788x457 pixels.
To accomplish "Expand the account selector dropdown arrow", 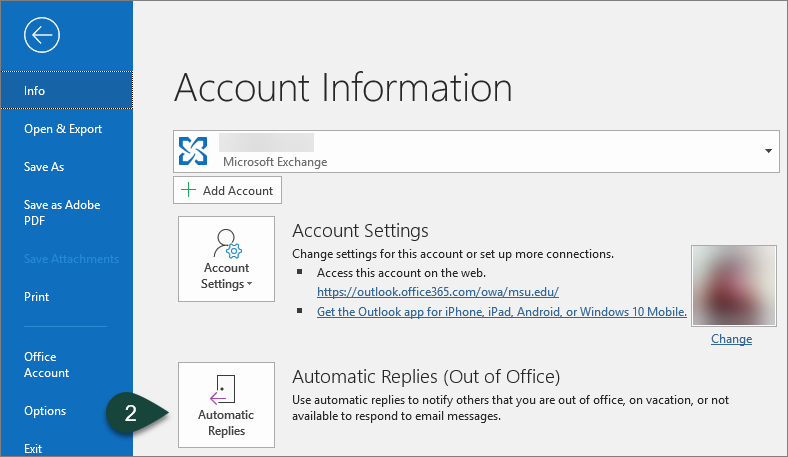I will 768,151.
